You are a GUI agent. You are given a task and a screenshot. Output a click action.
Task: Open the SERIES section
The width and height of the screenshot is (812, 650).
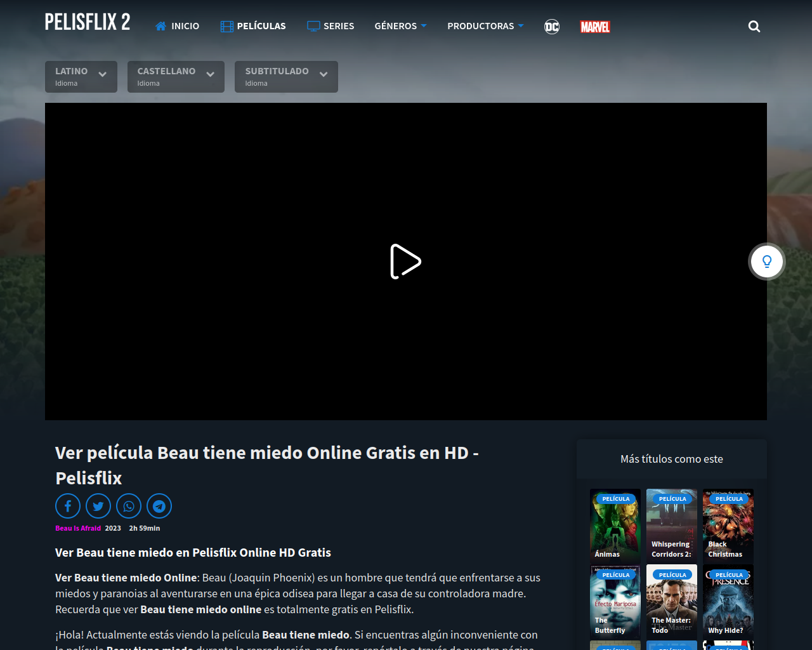331,26
